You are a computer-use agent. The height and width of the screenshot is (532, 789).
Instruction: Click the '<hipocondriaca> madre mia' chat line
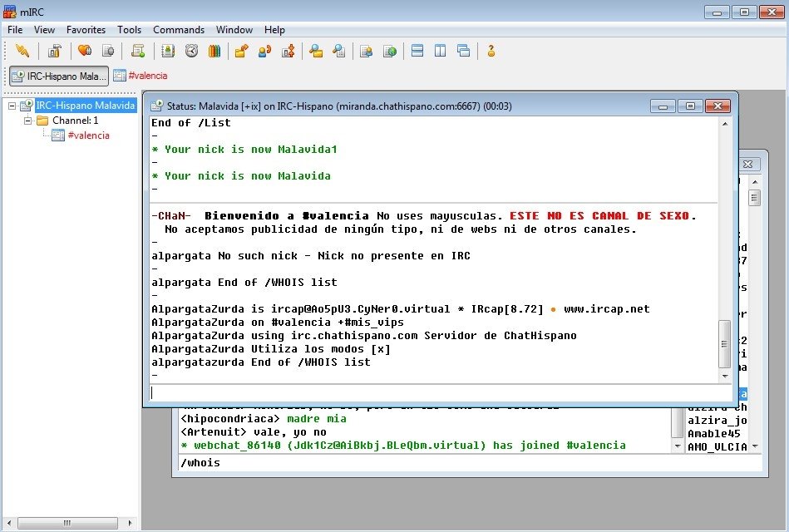(x=264, y=419)
